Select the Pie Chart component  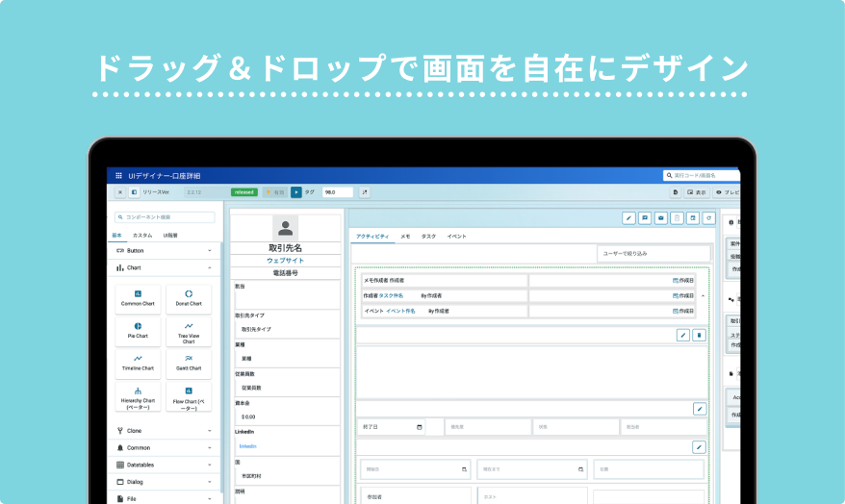point(138,331)
